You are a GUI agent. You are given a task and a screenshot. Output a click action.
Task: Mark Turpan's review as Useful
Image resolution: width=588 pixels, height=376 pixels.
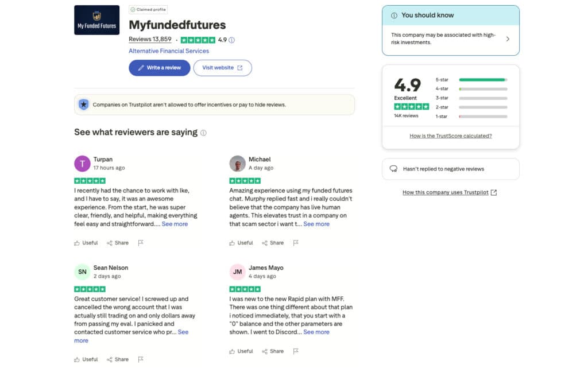point(86,243)
